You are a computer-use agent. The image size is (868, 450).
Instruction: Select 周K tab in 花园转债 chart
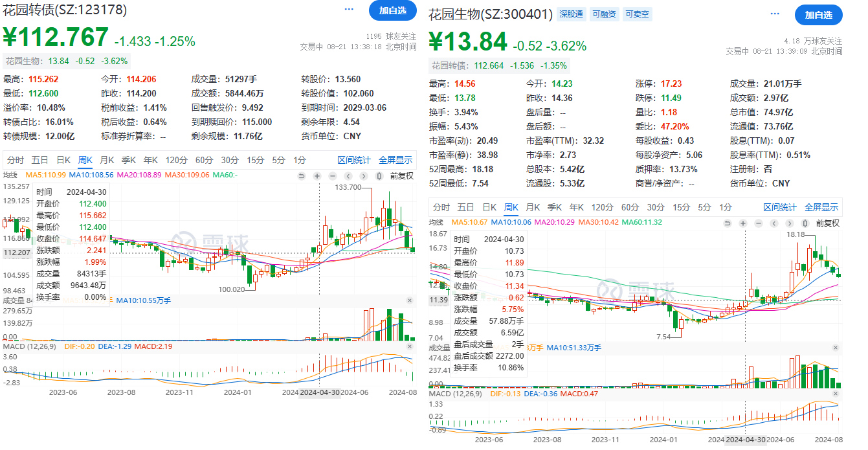[x=85, y=160]
